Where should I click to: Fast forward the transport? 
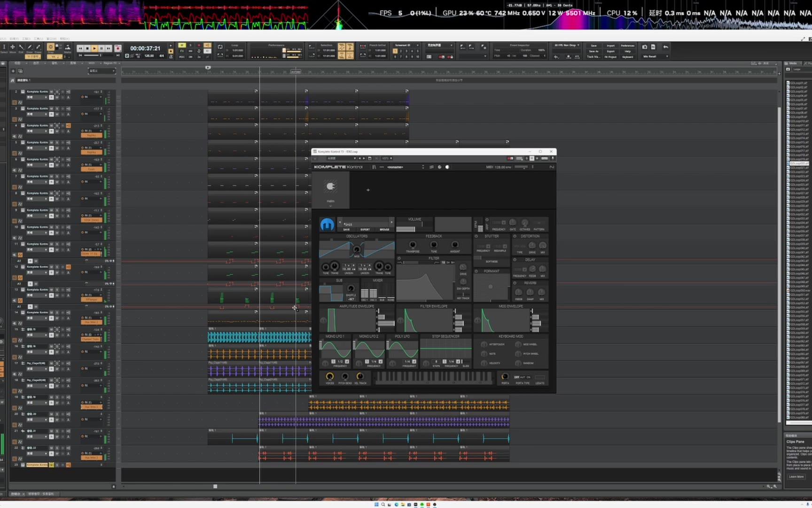[108, 48]
